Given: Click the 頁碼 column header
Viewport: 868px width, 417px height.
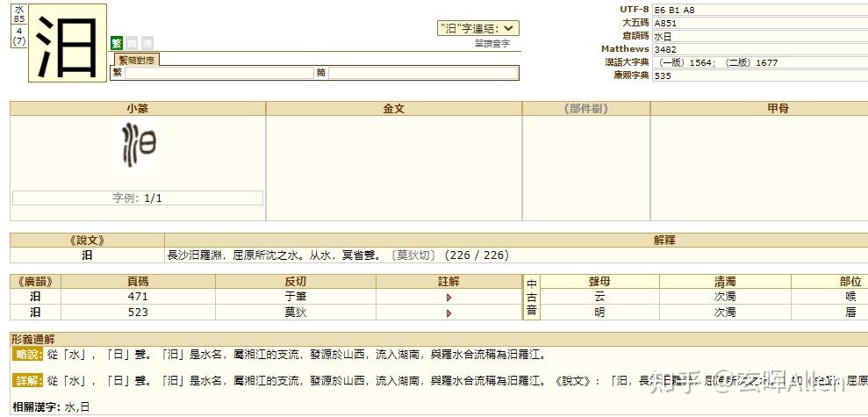Looking at the screenshot, I should click(x=138, y=281).
